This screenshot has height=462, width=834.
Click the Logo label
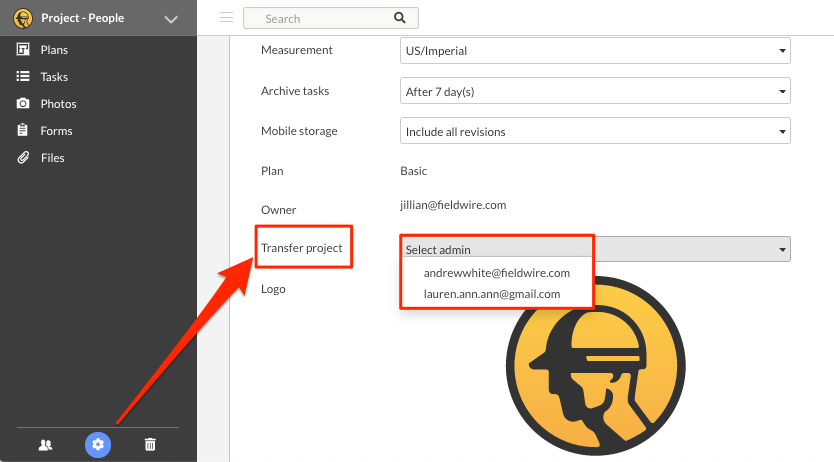pos(273,289)
